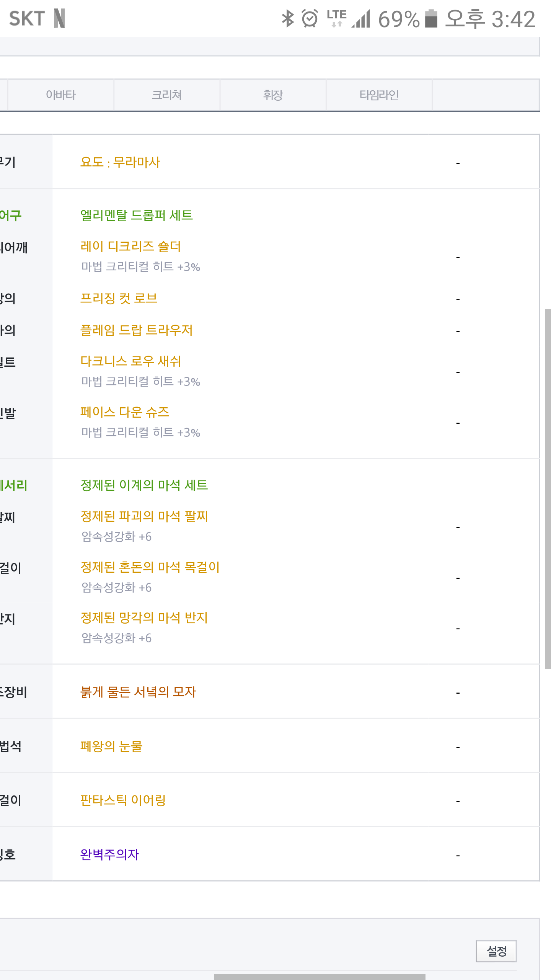551x980 pixels.
Task: Click the vertical page scrollbar
Action: (548, 489)
